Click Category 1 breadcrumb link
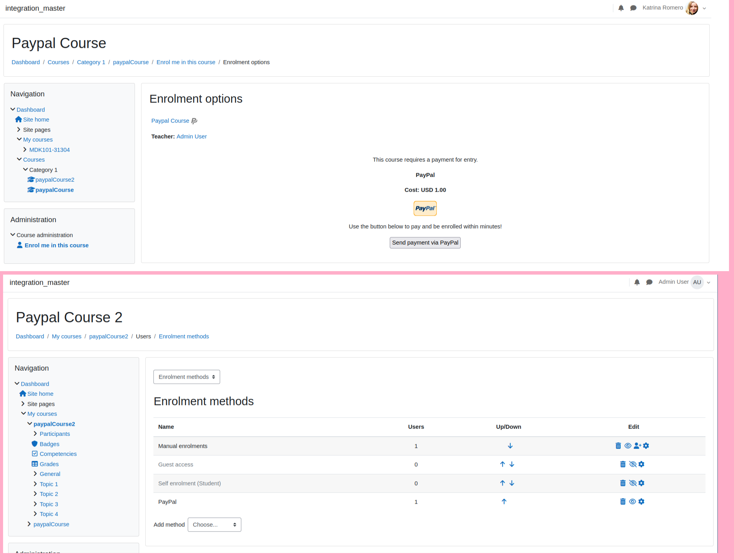Viewport: 734px width, 560px height. pyautogui.click(x=91, y=62)
